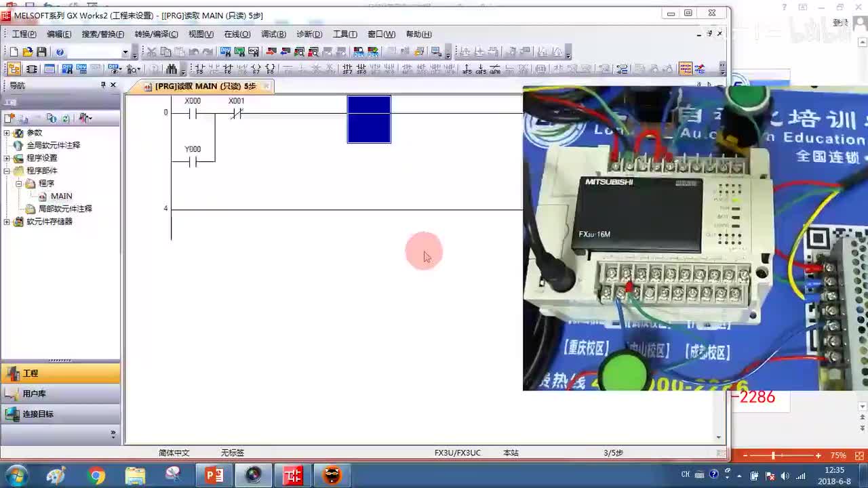Screen dimensions: 868x488
Task: Open the 搜索/替换(F) menu
Action: click(103, 34)
